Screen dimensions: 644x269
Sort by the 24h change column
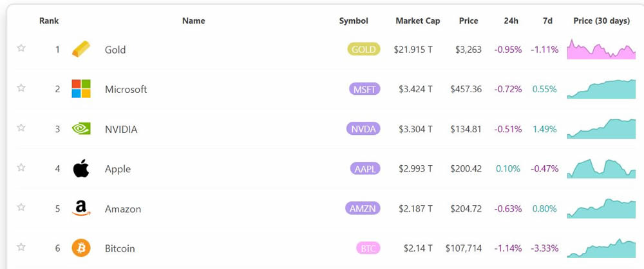pos(511,21)
